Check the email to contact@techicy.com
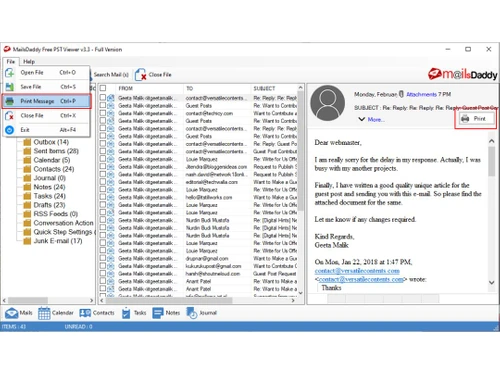This screenshot has height=375, width=500. 103,113
